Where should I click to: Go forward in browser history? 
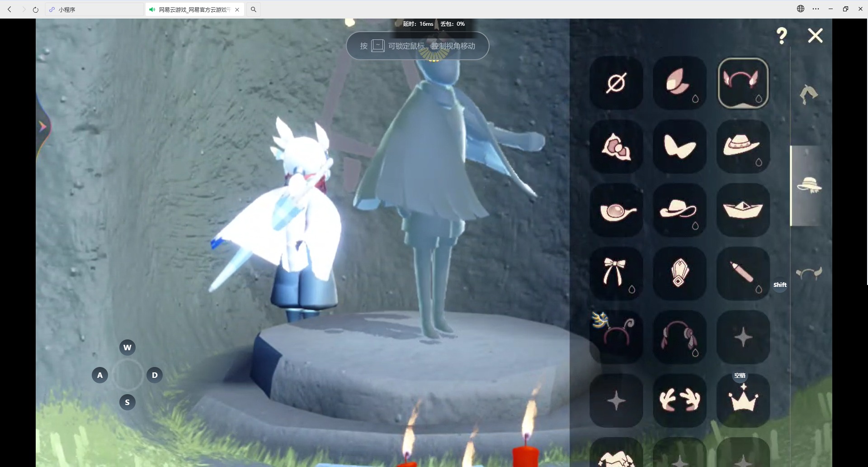(x=24, y=10)
